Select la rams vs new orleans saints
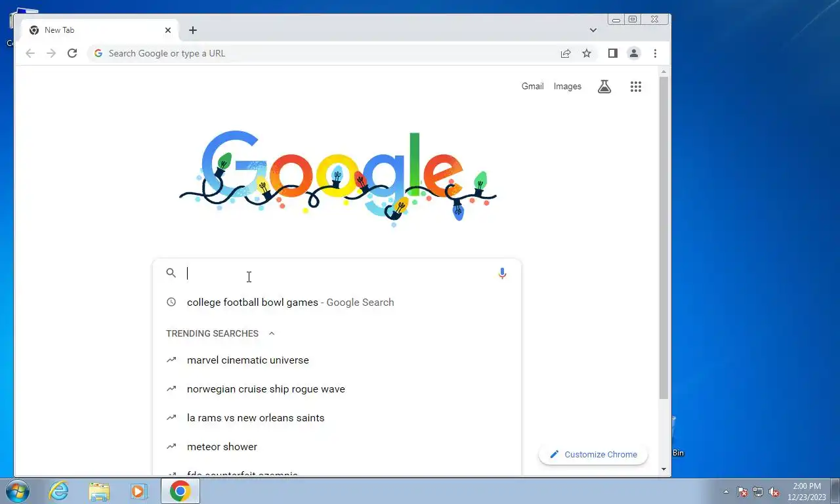Screen dimensions: 840x504 (x=337, y=417)
